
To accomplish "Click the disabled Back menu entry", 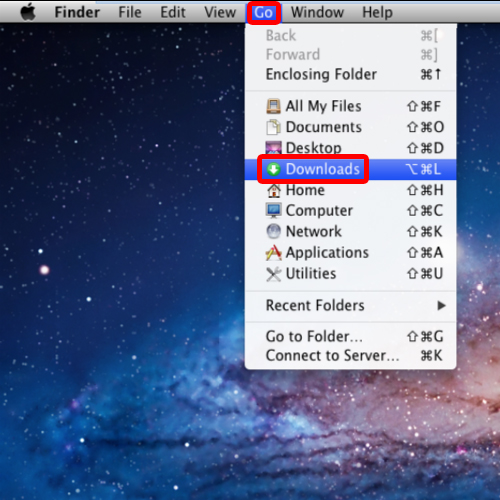I will coord(351,35).
